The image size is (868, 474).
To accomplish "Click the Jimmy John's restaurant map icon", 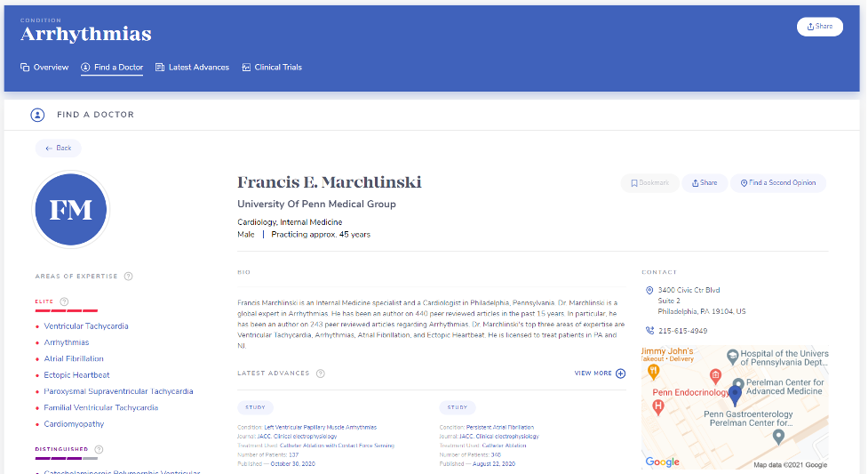I will coord(653,372).
